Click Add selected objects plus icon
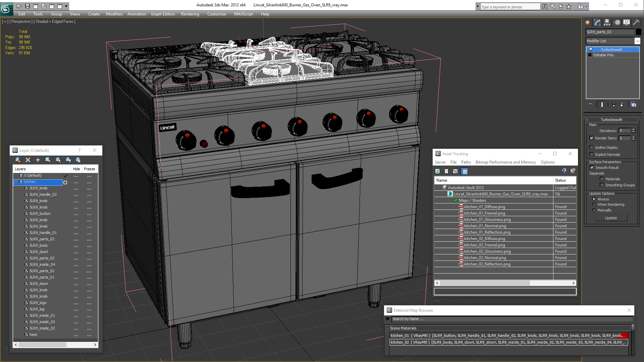The width and height of the screenshot is (644, 362). [38, 160]
